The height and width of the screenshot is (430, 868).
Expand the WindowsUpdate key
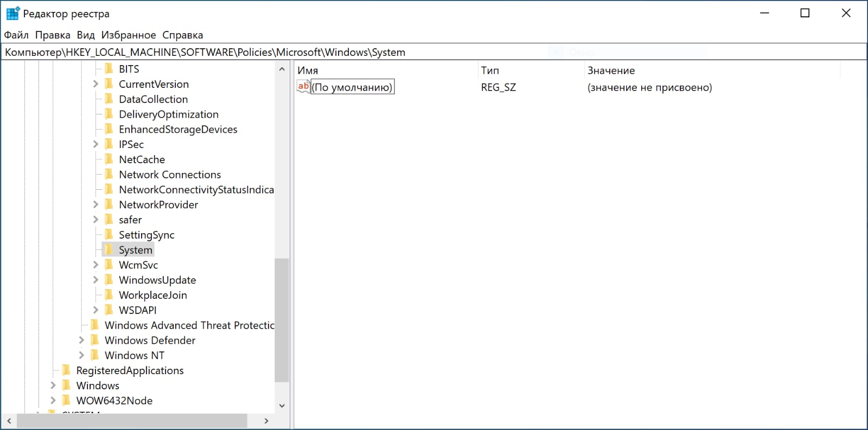point(95,280)
